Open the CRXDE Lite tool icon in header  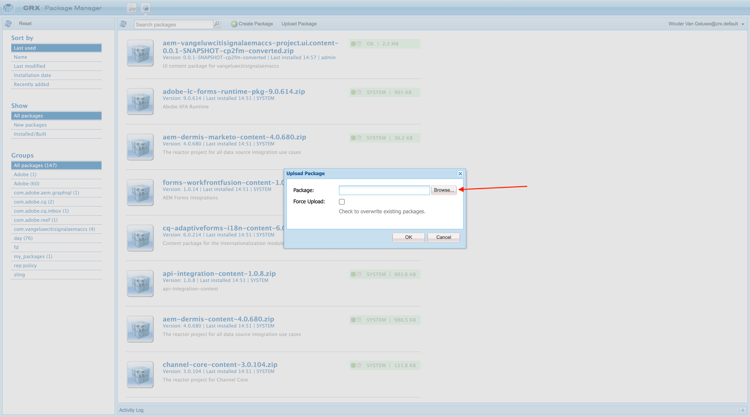pyautogui.click(x=132, y=8)
